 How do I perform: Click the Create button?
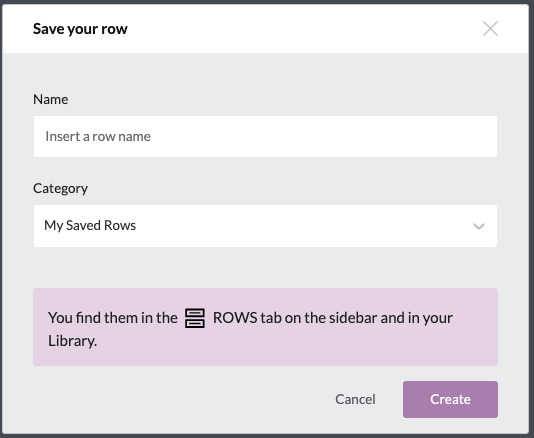click(x=450, y=399)
